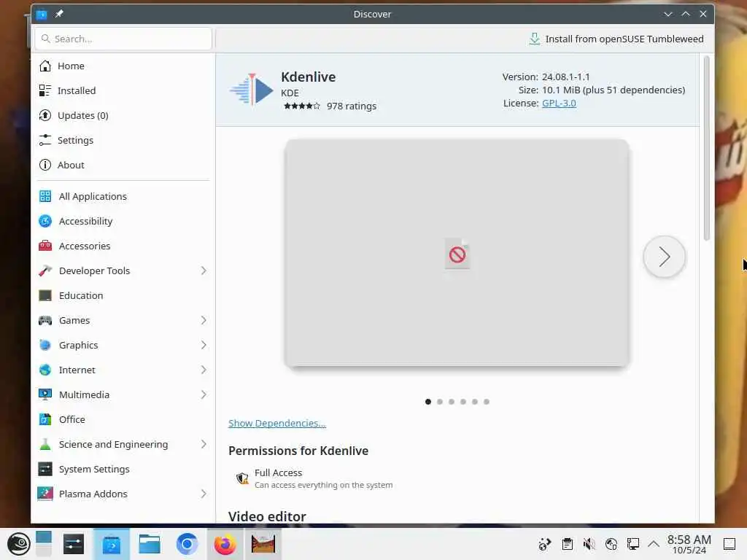This screenshot has width=747, height=560.
Task: Install from openSUSE Tumbleweed
Action: (x=616, y=39)
